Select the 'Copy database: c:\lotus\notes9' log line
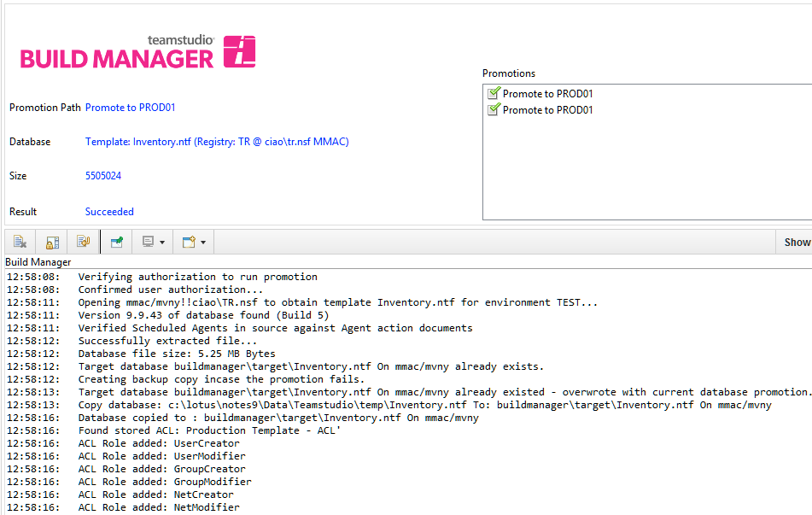Viewport: 812px width, 515px height. 424,405
